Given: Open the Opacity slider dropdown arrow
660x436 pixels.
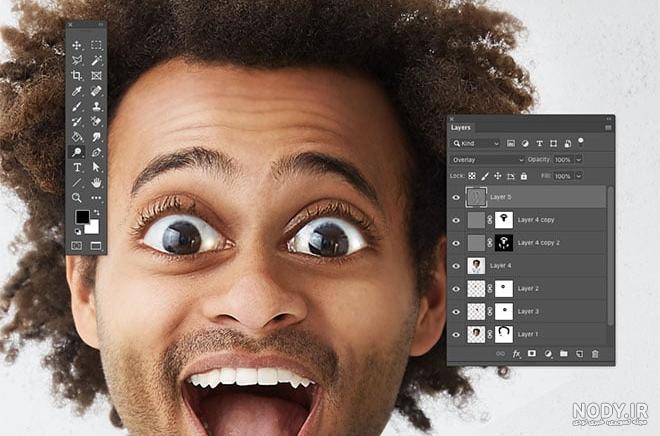Looking at the screenshot, I should pos(579,160).
